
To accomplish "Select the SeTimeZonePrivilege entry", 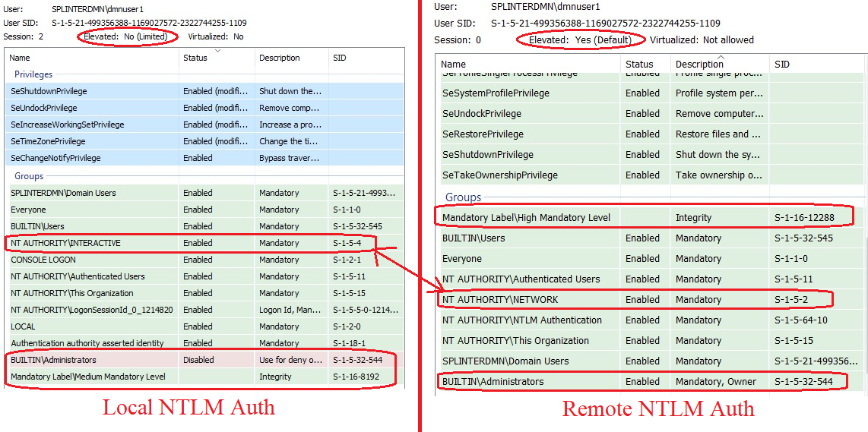I will pyautogui.click(x=49, y=141).
